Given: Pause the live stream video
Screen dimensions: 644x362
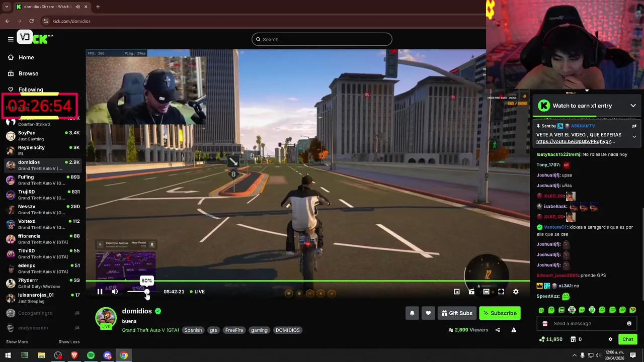Looking at the screenshot, I should [x=100, y=292].
